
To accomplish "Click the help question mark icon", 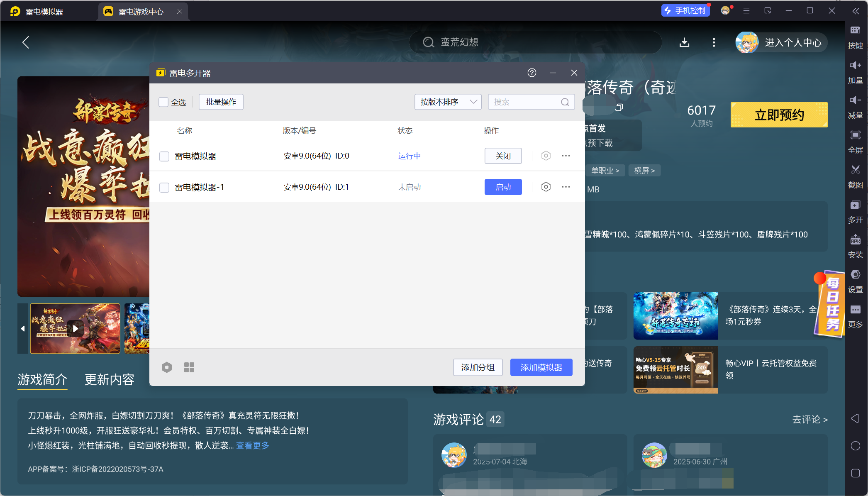I will coord(532,73).
